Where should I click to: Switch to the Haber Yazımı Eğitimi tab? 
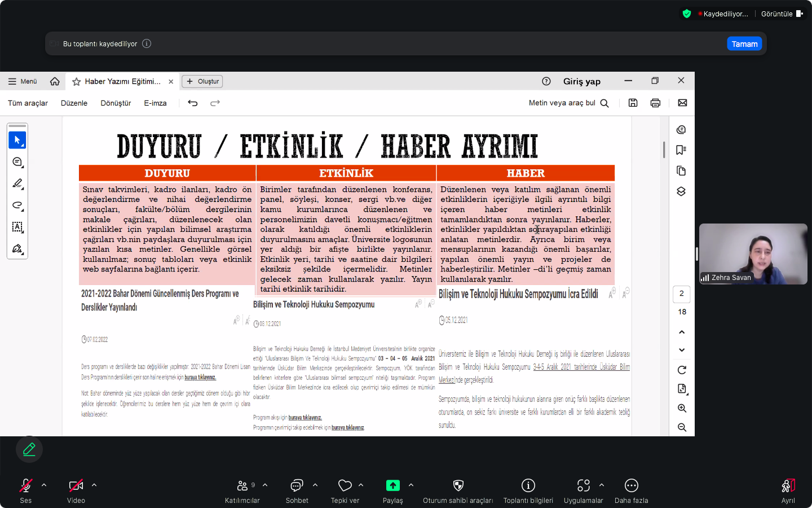pos(122,81)
